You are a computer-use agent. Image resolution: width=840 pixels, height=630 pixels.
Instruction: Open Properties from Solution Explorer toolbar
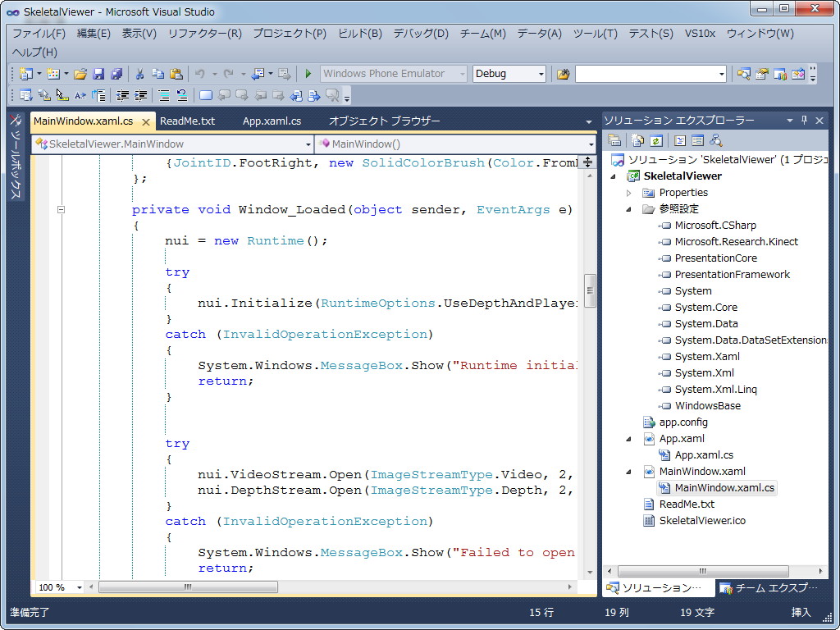point(614,140)
